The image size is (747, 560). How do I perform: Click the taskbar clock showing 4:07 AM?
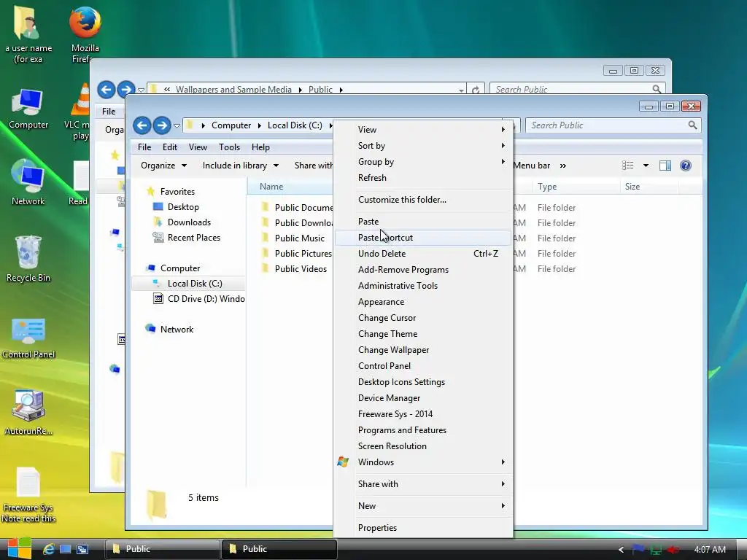click(710, 549)
